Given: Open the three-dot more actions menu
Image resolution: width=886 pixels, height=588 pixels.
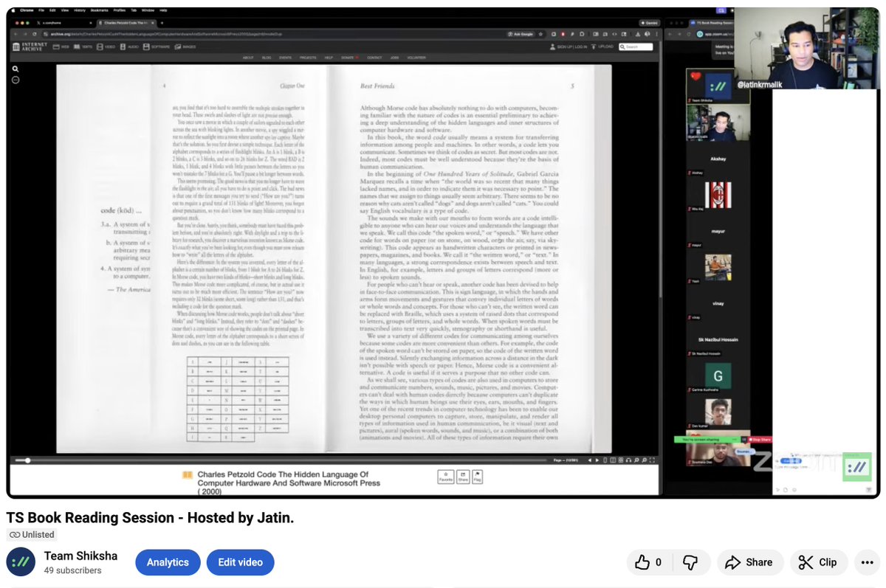Looking at the screenshot, I should (865, 562).
